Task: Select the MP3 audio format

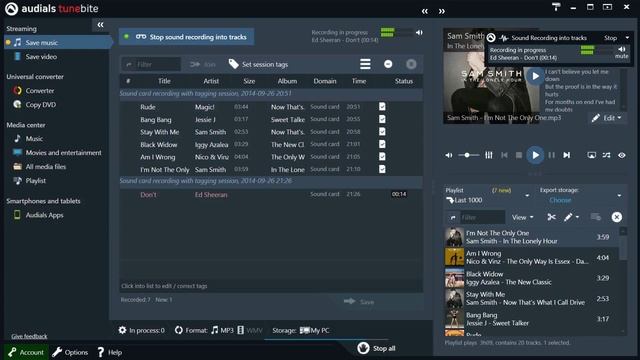Action: click(x=222, y=330)
